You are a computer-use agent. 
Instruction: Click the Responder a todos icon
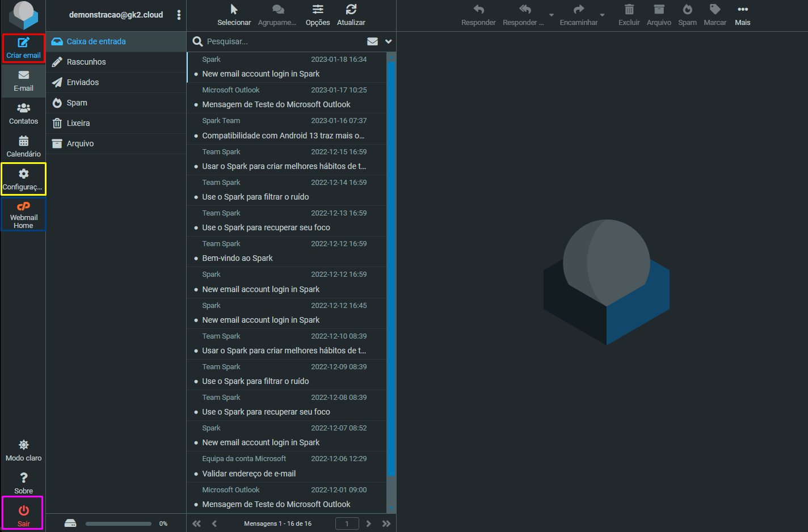pyautogui.click(x=525, y=9)
